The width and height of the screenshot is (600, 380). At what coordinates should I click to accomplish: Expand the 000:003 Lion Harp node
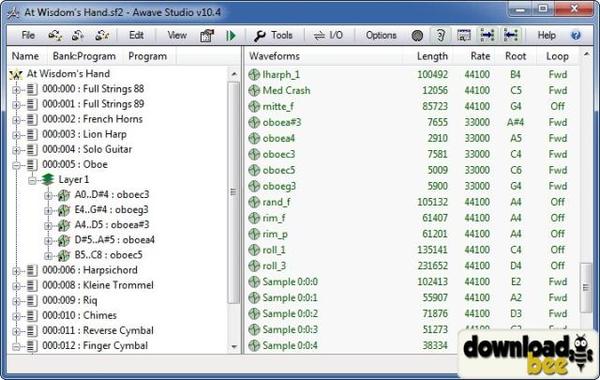[x=16, y=135]
